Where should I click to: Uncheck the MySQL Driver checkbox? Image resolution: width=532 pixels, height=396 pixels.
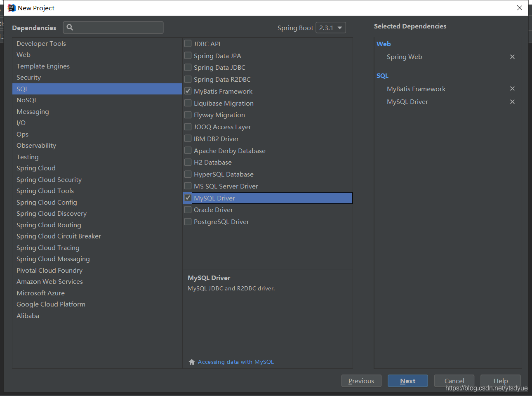pyautogui.click(x=188, y=198)
